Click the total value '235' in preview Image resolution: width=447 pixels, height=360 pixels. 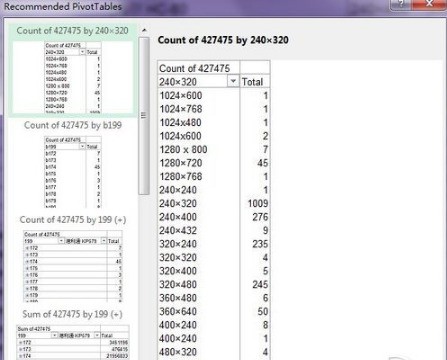[x=260, y=244]
